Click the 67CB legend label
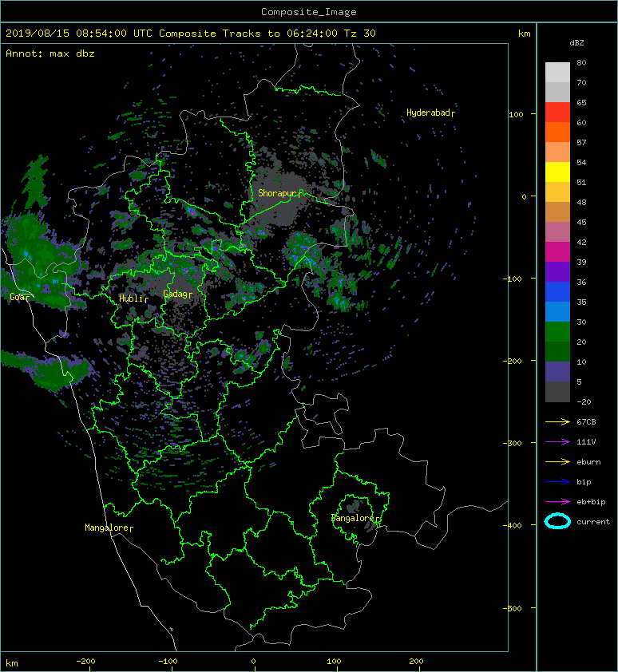This screenshot has width=618, height=672. 586,421
